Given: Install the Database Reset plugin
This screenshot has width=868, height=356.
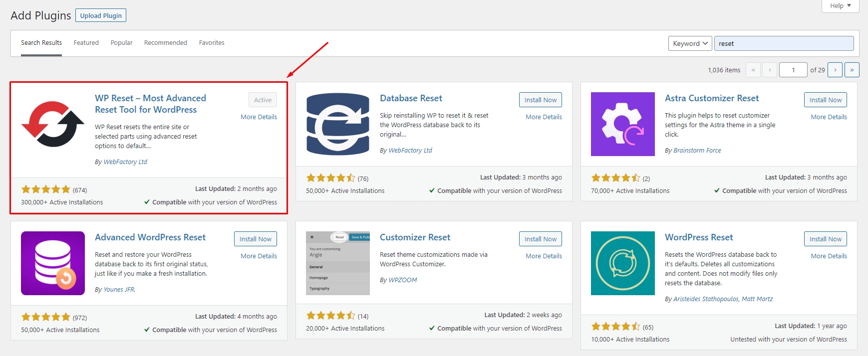Looking at the screenshot, I should point(540,100).
